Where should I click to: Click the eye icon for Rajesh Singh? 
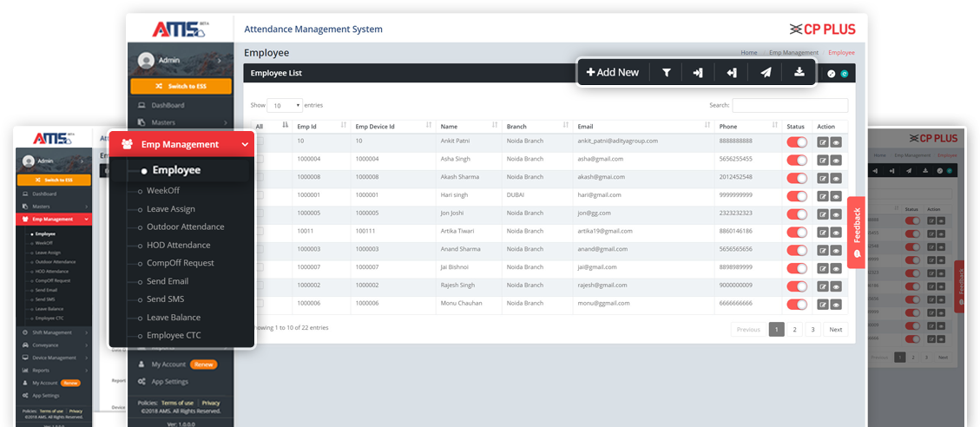836,287
